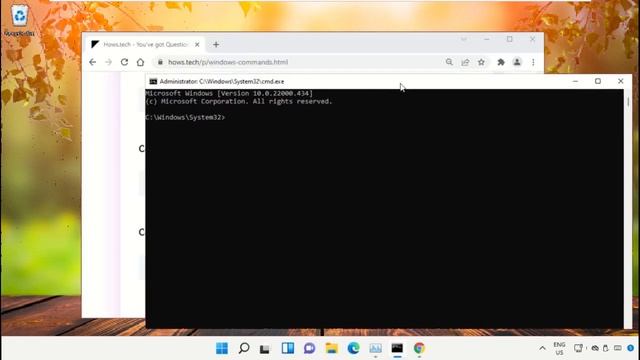Image resolution: width=640 pixels, height=360 pixels.
Task: Open the Teams Chat taskbar icon
Action: click(309, 348)
